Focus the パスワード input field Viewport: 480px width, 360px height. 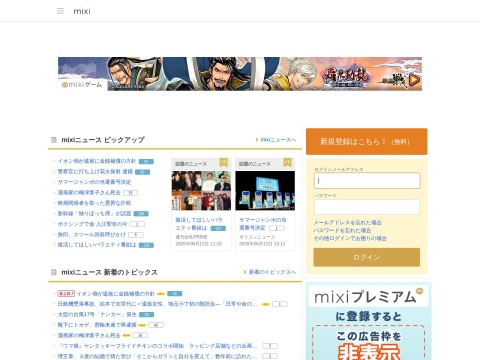pos(367,207)
